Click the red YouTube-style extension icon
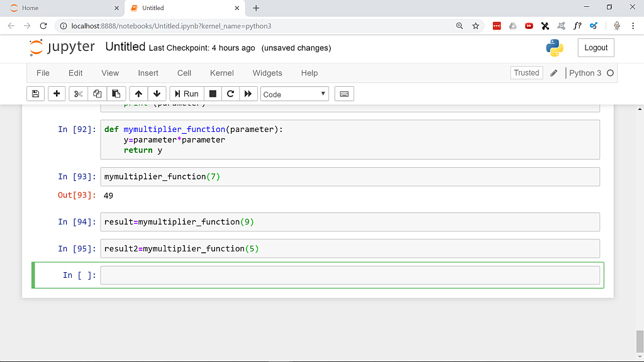The width and height of the screenshot is (644, 362). (529, 26)
